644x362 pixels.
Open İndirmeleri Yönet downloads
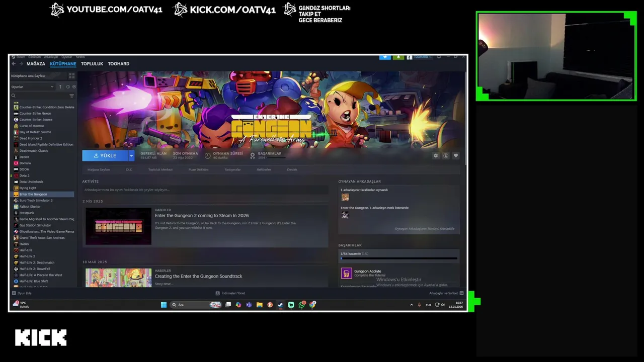(230, 293)
